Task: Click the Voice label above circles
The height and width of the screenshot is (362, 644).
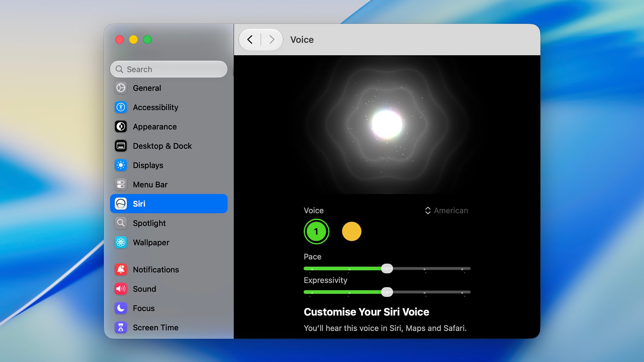Action: tap(314, 210)
